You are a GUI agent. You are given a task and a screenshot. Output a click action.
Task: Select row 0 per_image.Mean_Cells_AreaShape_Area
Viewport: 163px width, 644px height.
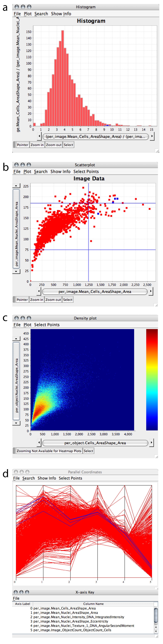pos(83,608)
